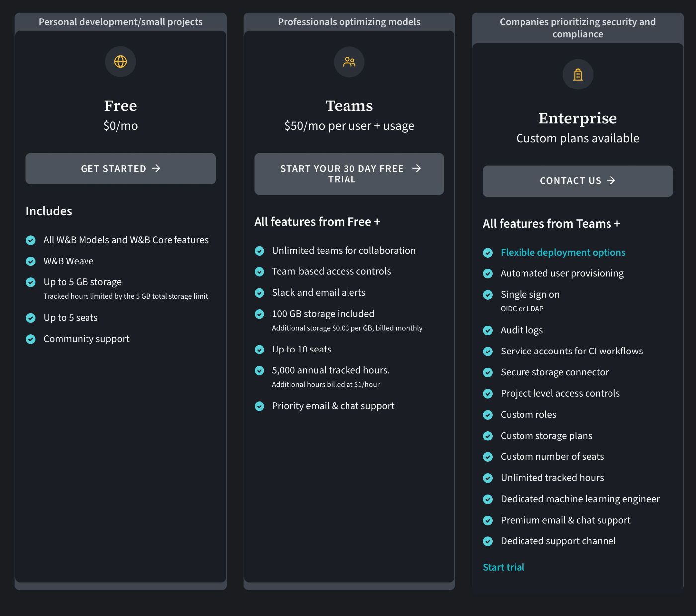Click the $50/mo per user + usage price

[x=349, y=126]
